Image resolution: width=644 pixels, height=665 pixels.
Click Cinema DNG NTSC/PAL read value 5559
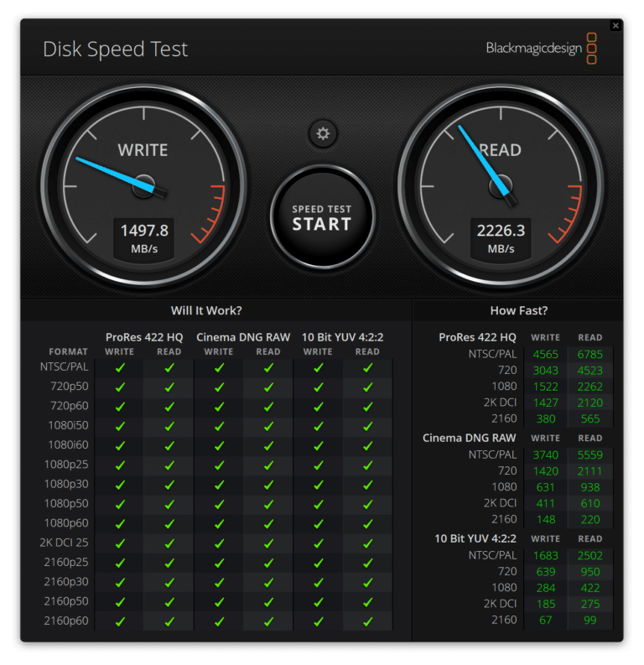[x=589, y=455]
